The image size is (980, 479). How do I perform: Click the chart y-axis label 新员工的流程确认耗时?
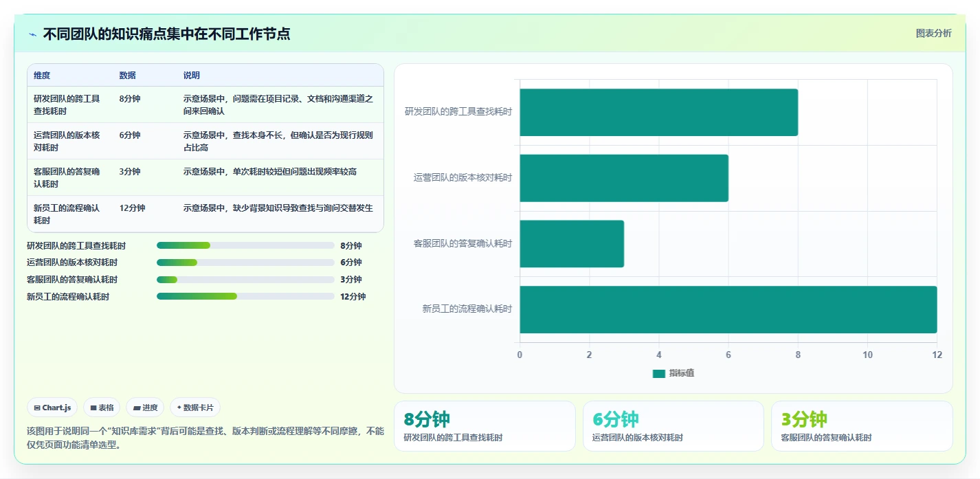click(467, 309)
